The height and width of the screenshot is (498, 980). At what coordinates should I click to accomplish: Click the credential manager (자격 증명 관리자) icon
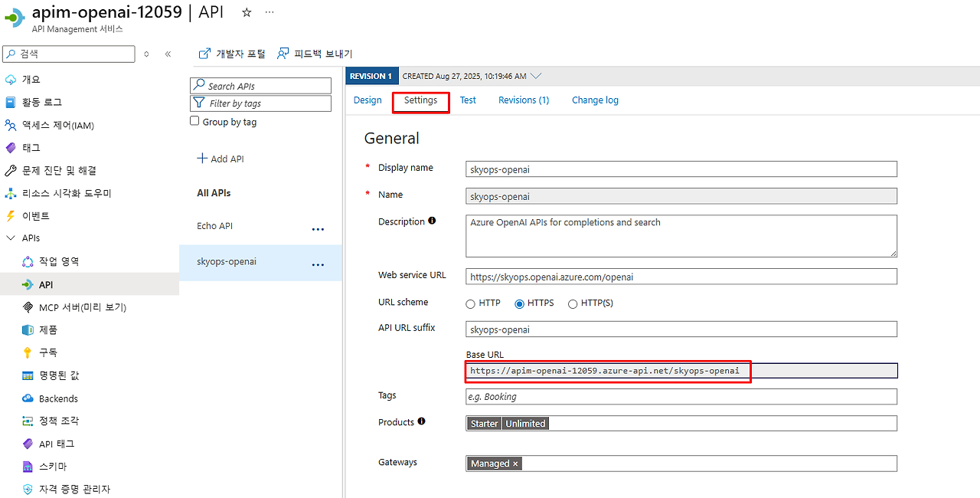tap(28, 489)
